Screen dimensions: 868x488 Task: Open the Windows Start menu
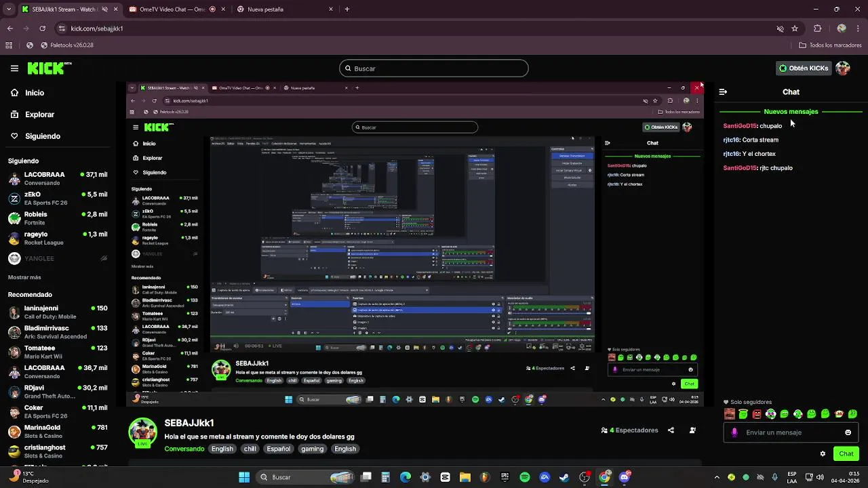click(x=244, y=477)
